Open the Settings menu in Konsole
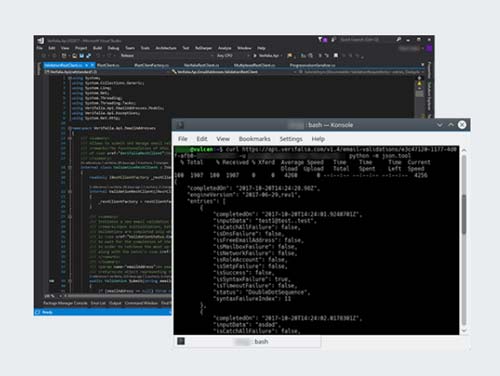The width and height of the screenshot is (500, 376). click(291, 139)
